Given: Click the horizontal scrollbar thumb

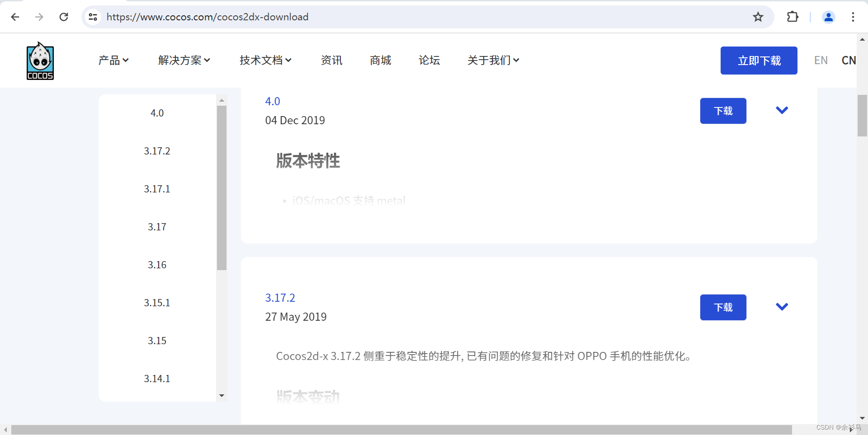Looking at the screenshot, I should [401, 430].
